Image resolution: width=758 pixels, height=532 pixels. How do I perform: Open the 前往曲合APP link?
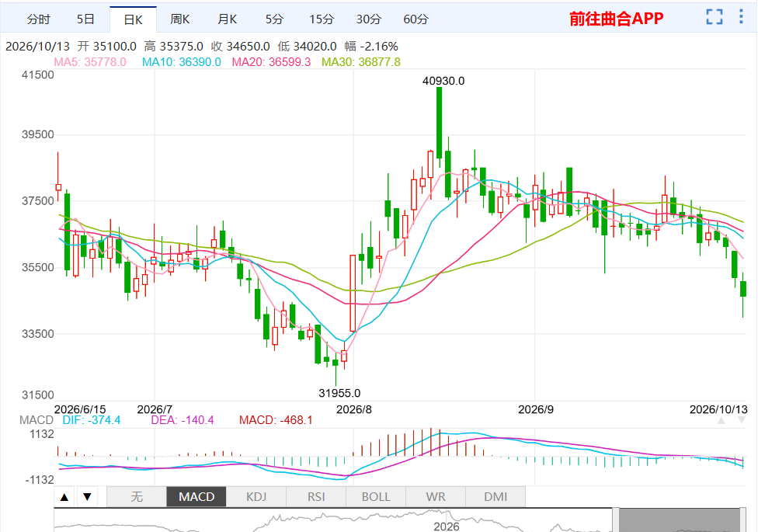coord(617,19)
